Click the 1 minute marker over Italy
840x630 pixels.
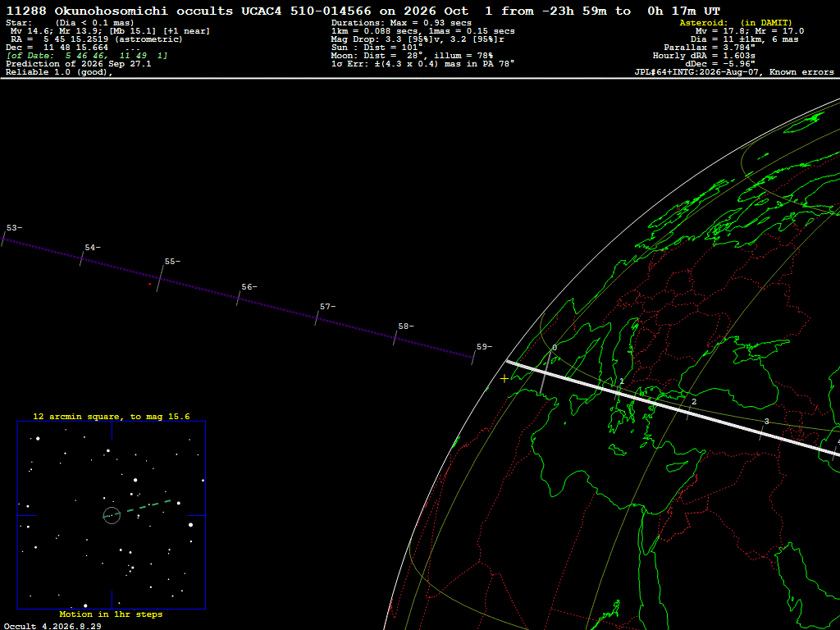(x=622, y=381)
